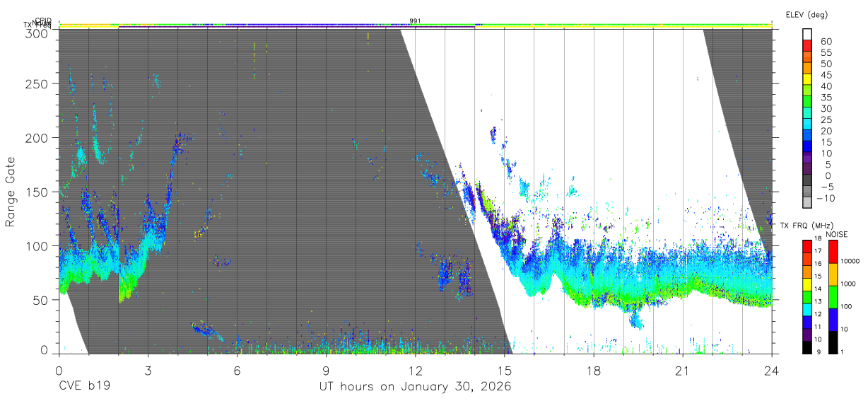The image size is (868, 401).
Task: Click the "3" UT hour tick label
Action: coord(148,370)
